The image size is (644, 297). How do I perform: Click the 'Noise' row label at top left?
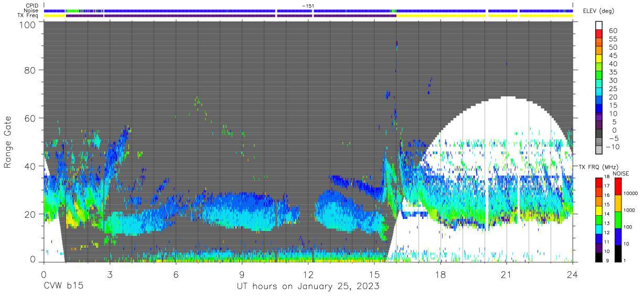click(x=31, y=10)
